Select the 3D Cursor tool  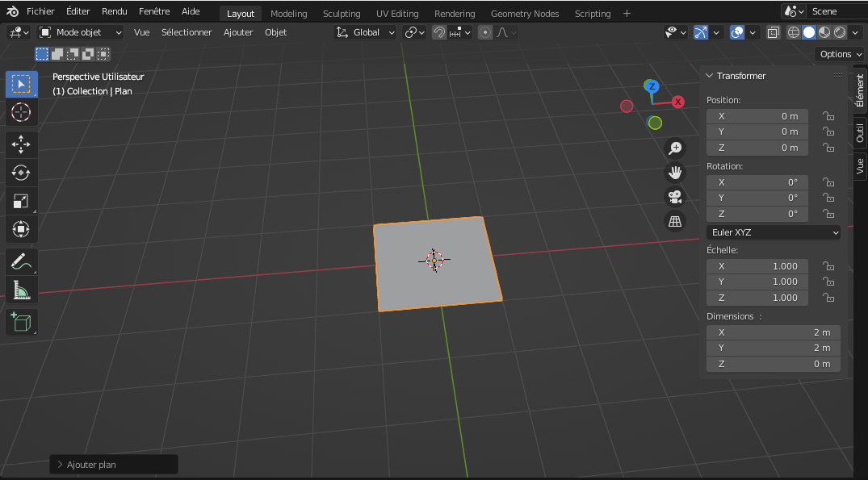(x=22, y=112)
